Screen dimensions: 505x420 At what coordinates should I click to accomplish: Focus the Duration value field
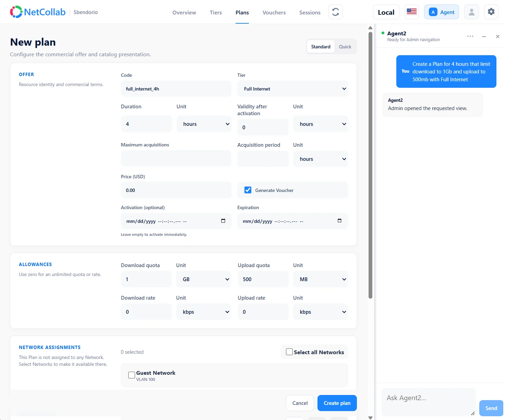146,124
